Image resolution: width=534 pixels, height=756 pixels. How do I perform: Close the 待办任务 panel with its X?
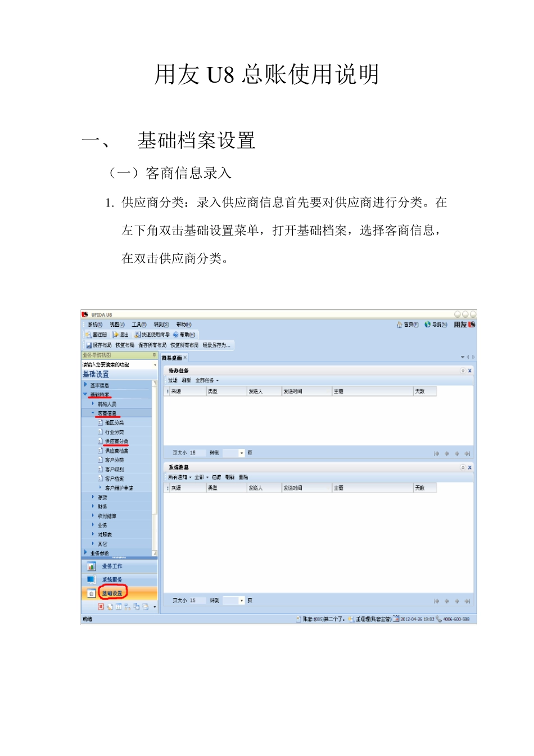pos(470,371)
